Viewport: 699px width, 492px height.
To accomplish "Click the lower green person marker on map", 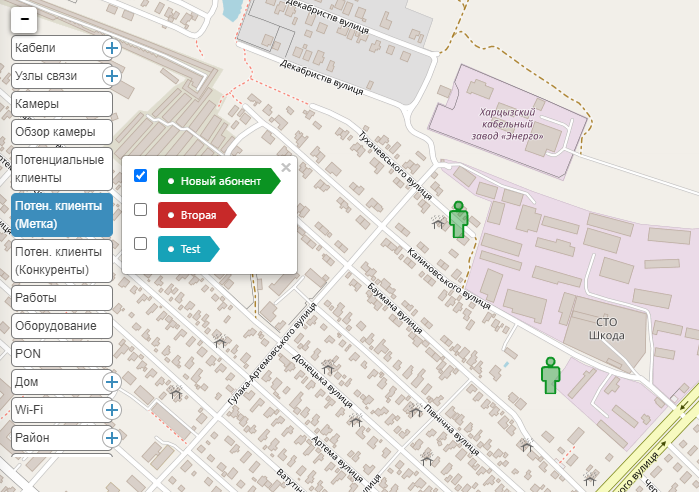I will click(550, 375).
